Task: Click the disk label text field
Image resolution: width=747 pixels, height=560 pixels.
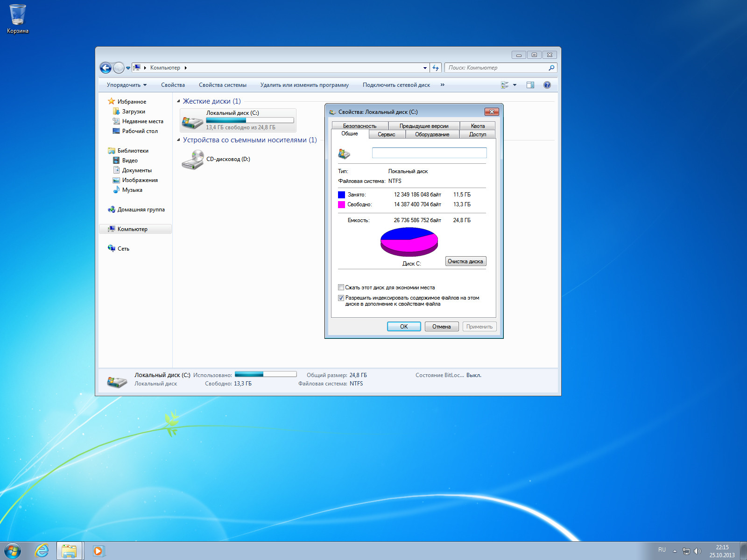Action: coord(429,153)
